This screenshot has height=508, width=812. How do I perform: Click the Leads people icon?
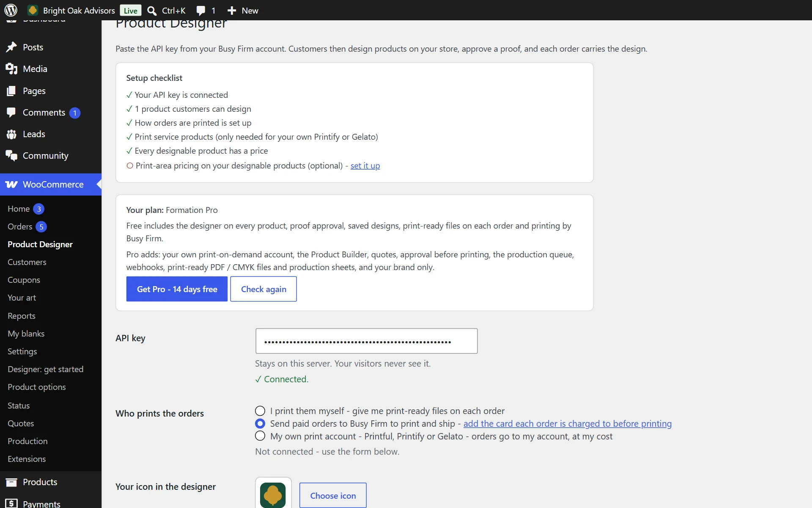pos(11,134)
